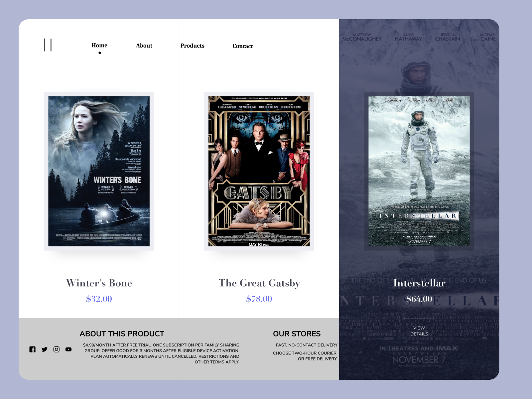The height and width of the screenshot is (399, 532).
Task: Select the Interstellar poster thumbnail
Action: [x=419, y=171]
